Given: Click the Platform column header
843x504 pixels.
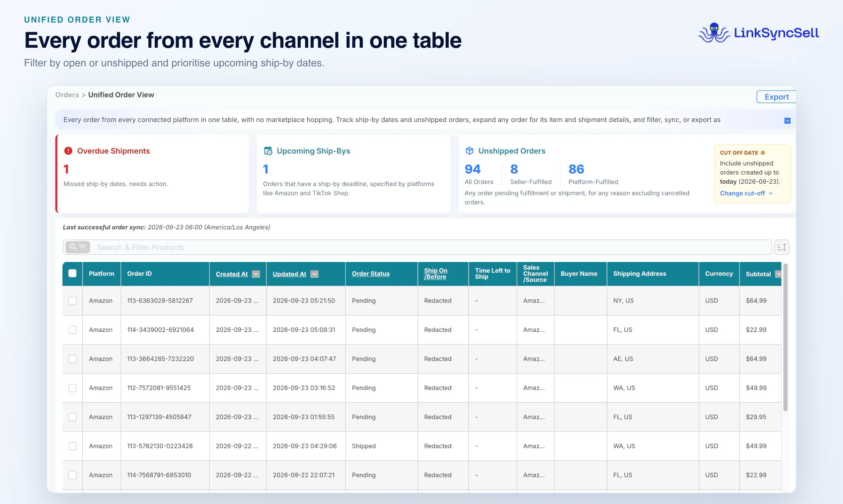Looking at the screenshot, I should [x=101, y=274].
